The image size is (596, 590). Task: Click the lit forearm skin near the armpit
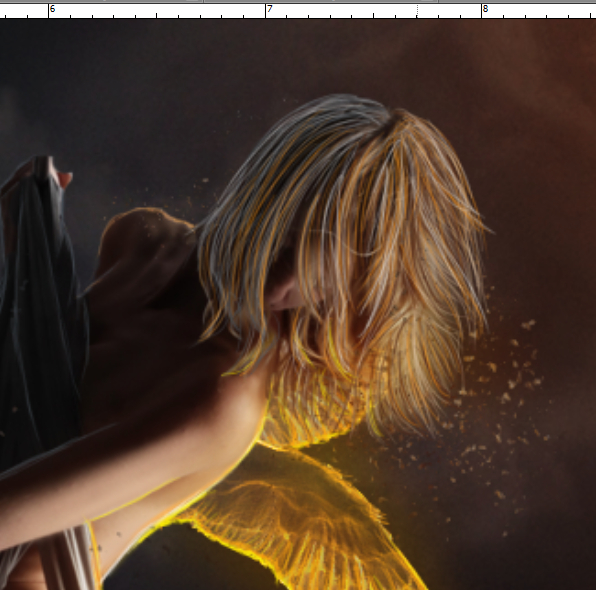(x=236, y=418)
